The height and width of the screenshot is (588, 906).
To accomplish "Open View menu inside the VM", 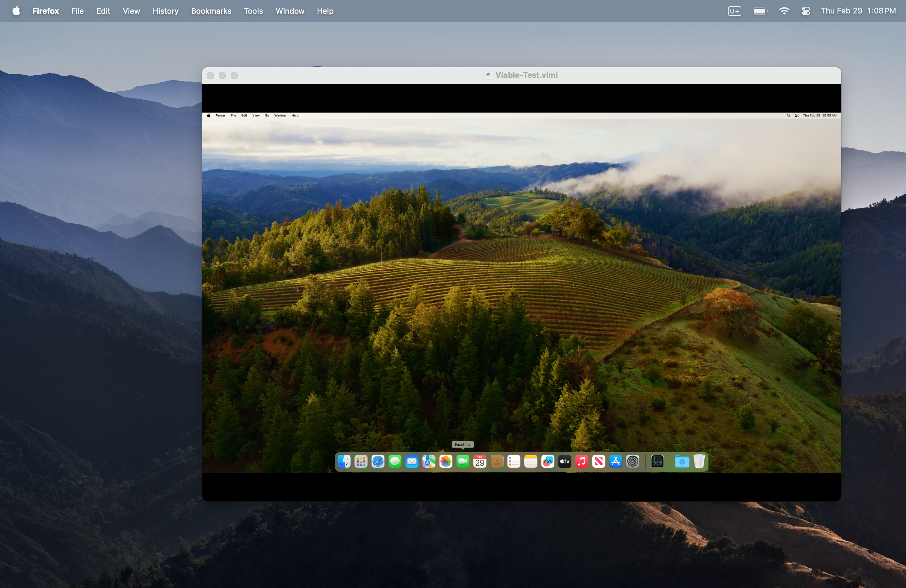I will tap(256, 116).
